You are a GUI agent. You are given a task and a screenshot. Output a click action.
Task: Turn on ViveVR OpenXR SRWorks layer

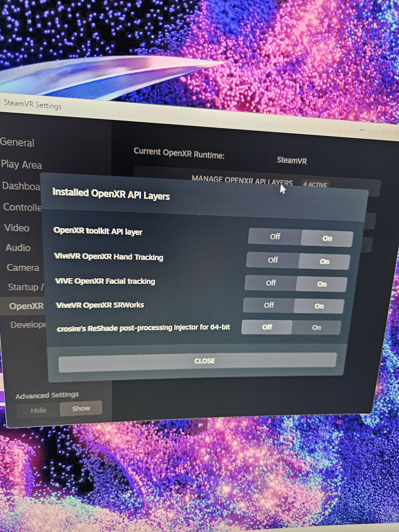(x=319, y=306)
